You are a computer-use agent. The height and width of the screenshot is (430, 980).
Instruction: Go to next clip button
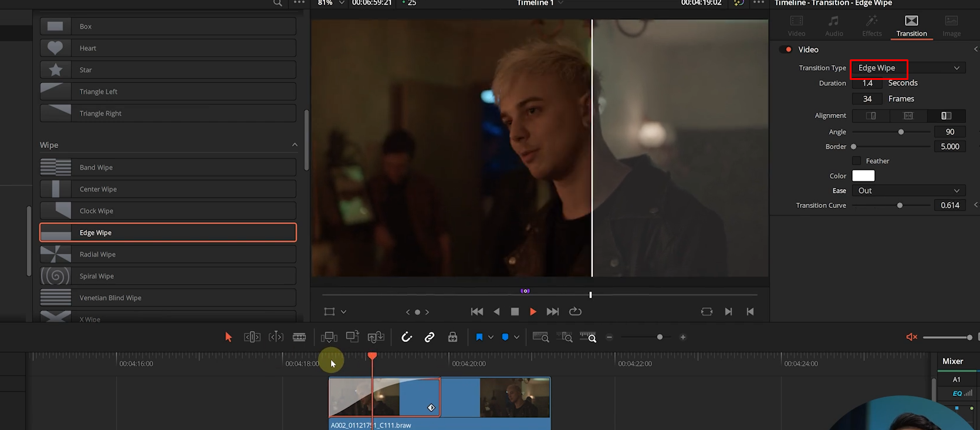click(728, 312)
